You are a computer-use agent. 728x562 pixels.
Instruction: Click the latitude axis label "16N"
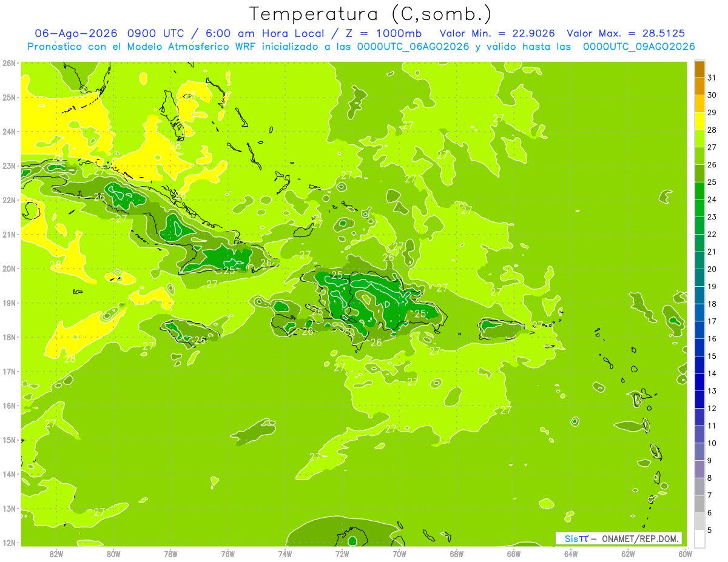point(9,406)
